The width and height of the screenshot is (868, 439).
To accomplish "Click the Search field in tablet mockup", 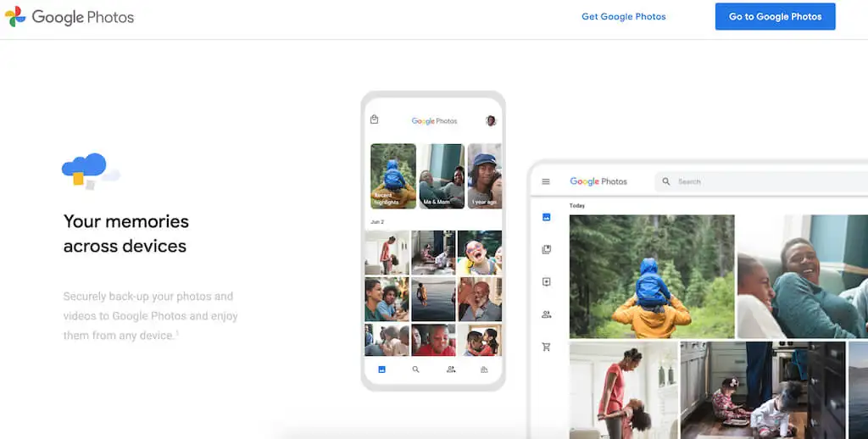I will click(761, 181).
